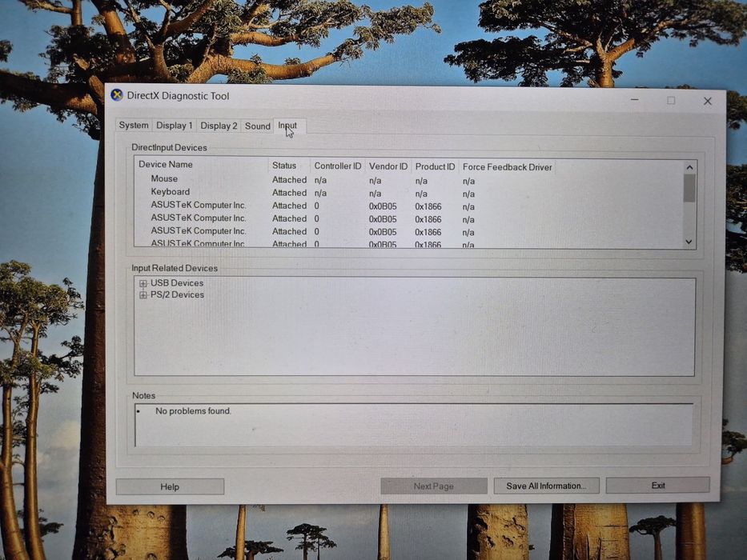The image size is (747, 560).
Task: Click the Help button
Action: coord(170,486)
